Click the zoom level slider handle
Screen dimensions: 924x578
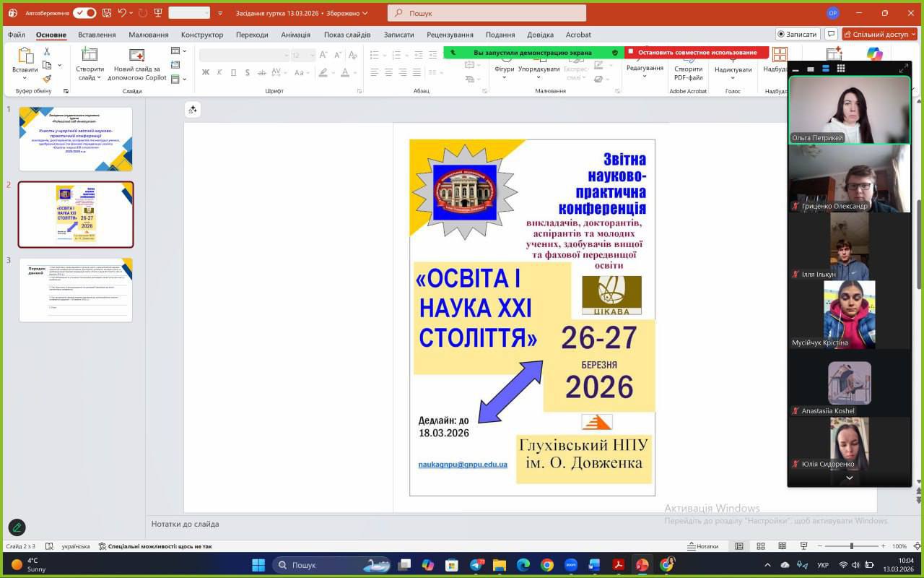(852, 546)
